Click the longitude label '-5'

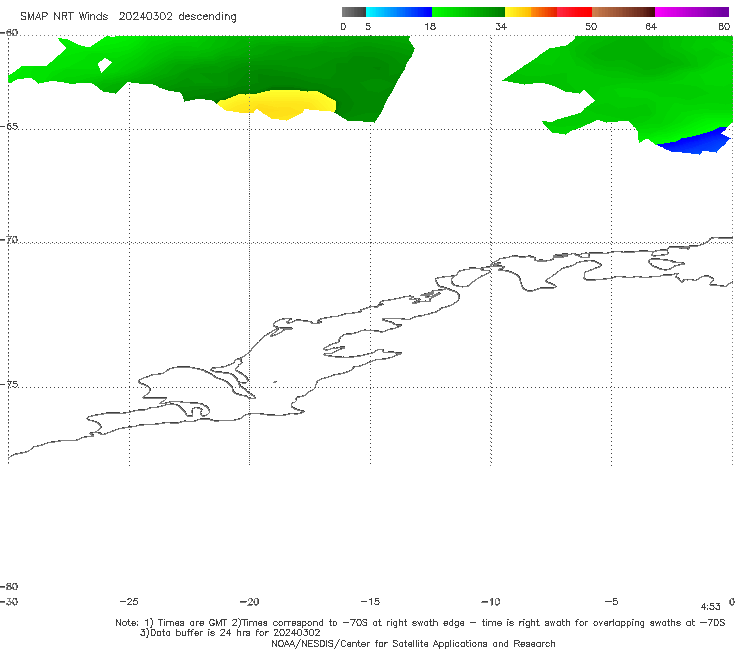(611, 601)
